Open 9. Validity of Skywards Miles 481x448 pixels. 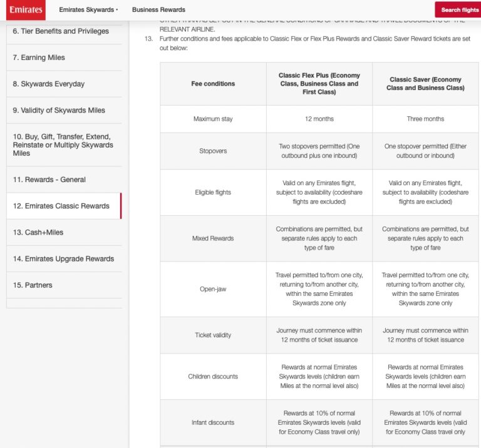[x=59, y=110]
